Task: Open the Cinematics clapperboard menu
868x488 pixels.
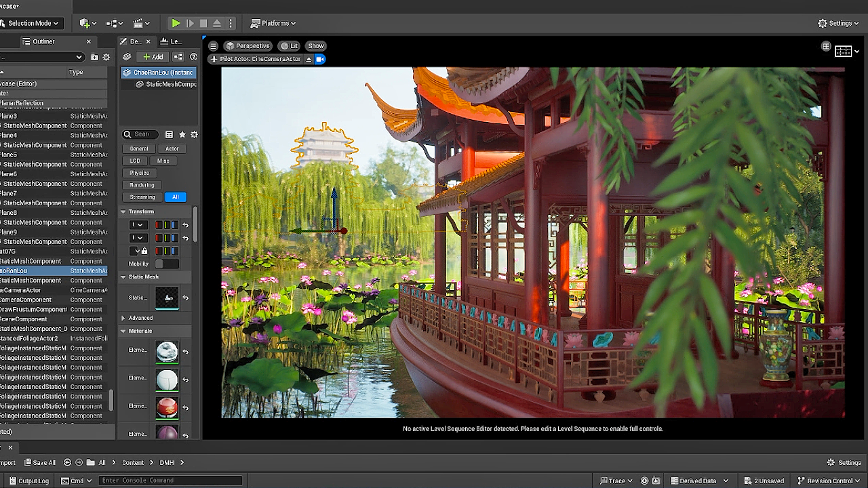Action: [x=141, y=23]
